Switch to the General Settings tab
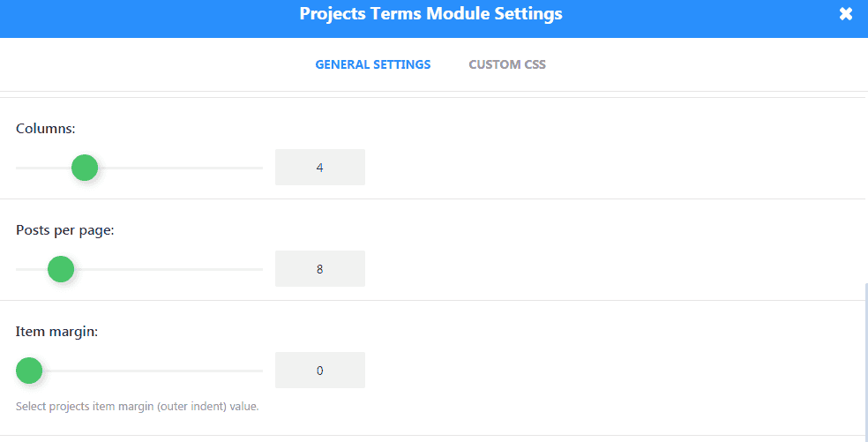The height and width of the screenshot is (442, 868). tap(372, 64)
